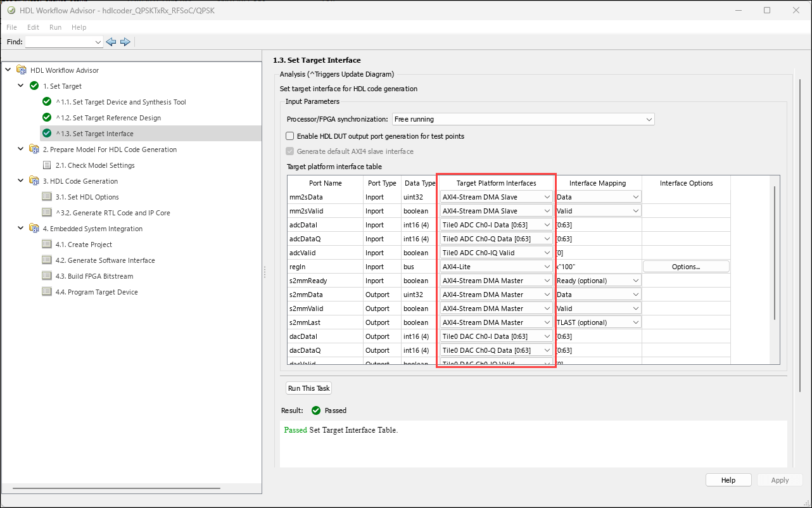Collapse the 4. Embedded System Integration node
This screenshot has height=508, width=812.
[x=21, y=229]
